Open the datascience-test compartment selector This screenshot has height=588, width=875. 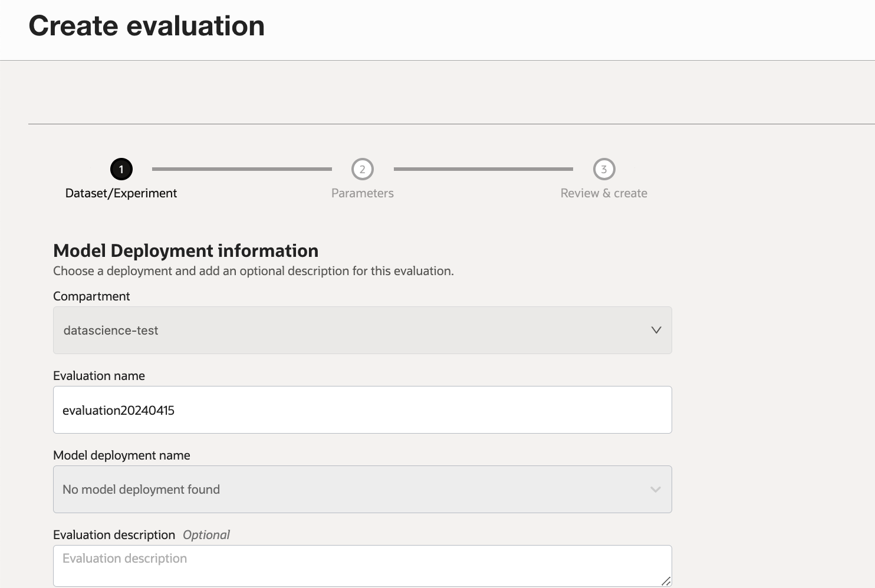[x=354, y=330]
